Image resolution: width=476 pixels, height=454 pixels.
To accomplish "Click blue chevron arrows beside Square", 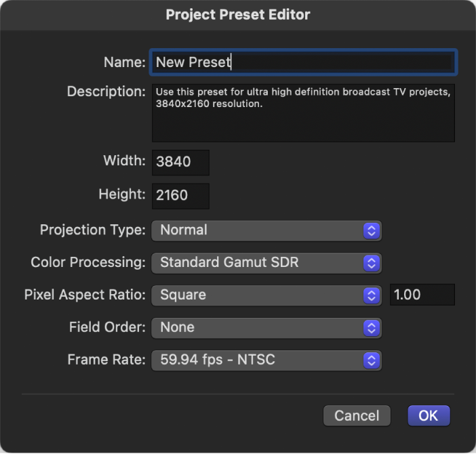I will (371, 295).
